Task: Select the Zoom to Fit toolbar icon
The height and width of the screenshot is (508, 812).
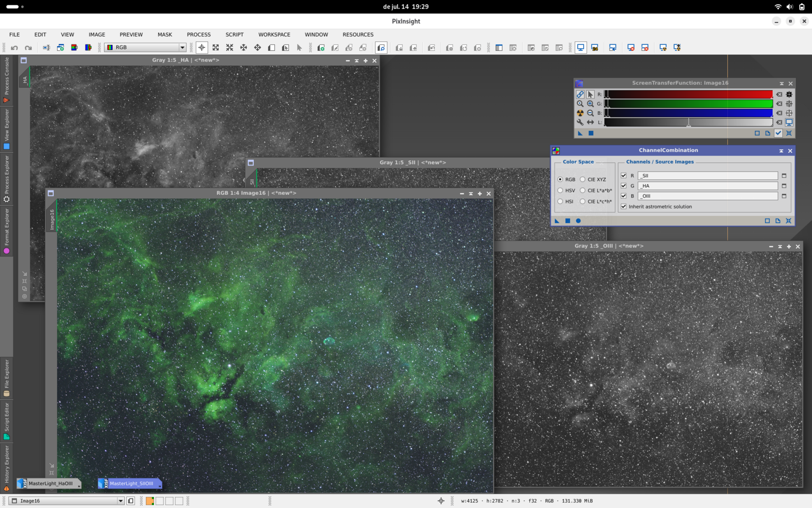Action: click(x=216, y=48)
